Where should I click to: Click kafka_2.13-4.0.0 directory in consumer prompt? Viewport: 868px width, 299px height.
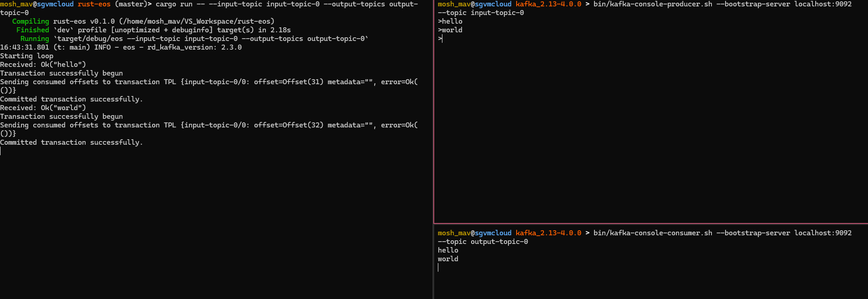coord(548,233)
